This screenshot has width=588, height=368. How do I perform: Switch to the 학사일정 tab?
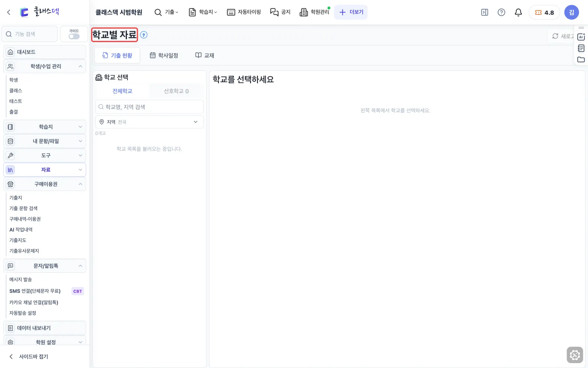click(164, 55)
